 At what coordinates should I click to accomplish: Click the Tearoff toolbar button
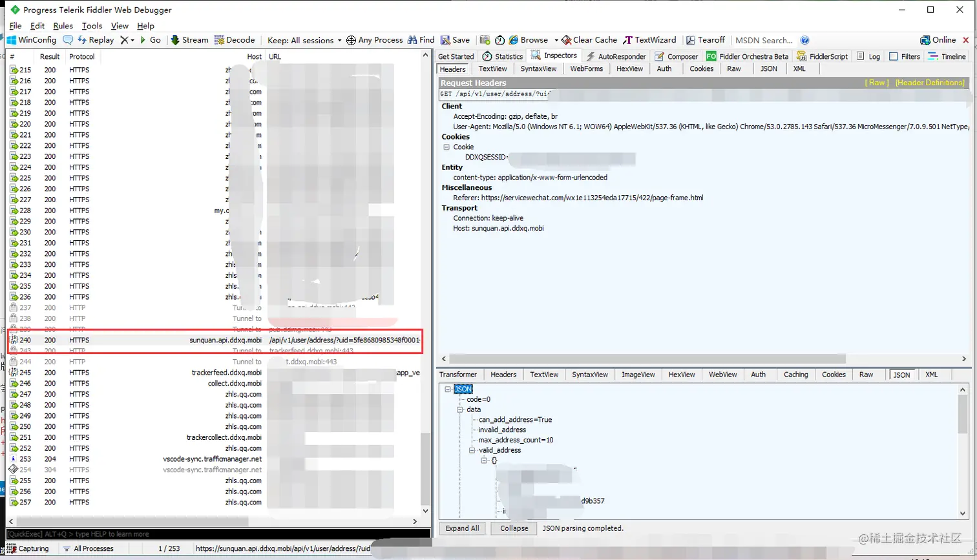706,40
